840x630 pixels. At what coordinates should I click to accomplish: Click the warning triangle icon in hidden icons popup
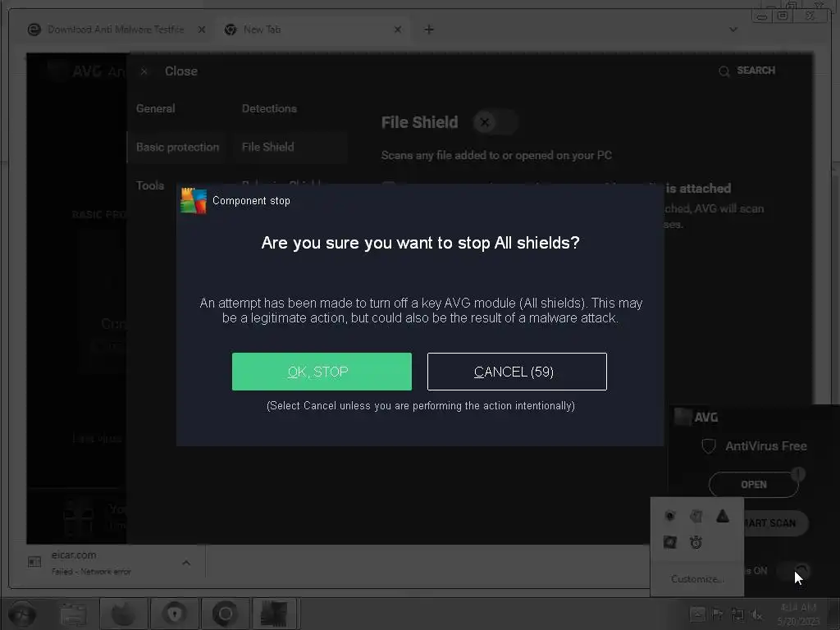[723, 516]
